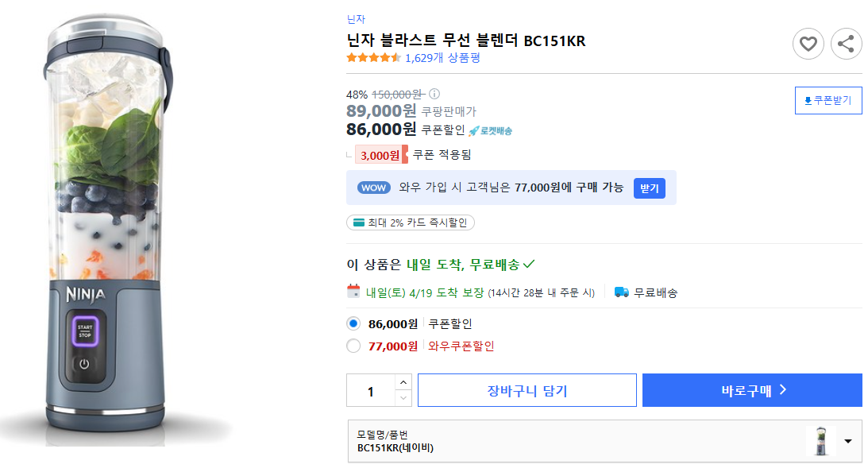868x472 pixels.
Task: Click the 쿠폰받기 coupon download button
Action: (x=828, y=100)
